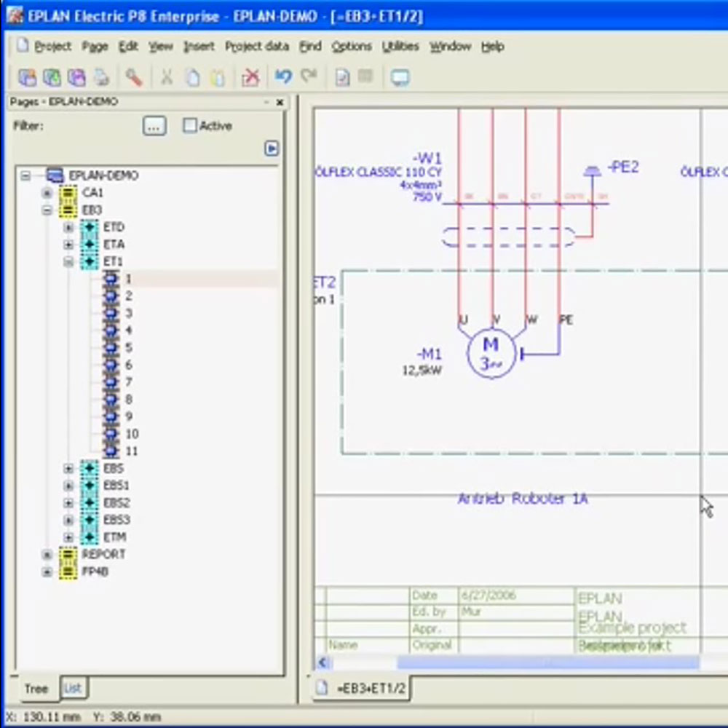Image resolution: width=728 pixels, height=728 pixels.
Task: Click the monitor screen toolbar icon
Action: pyautogui.click(x=400, y=78)
